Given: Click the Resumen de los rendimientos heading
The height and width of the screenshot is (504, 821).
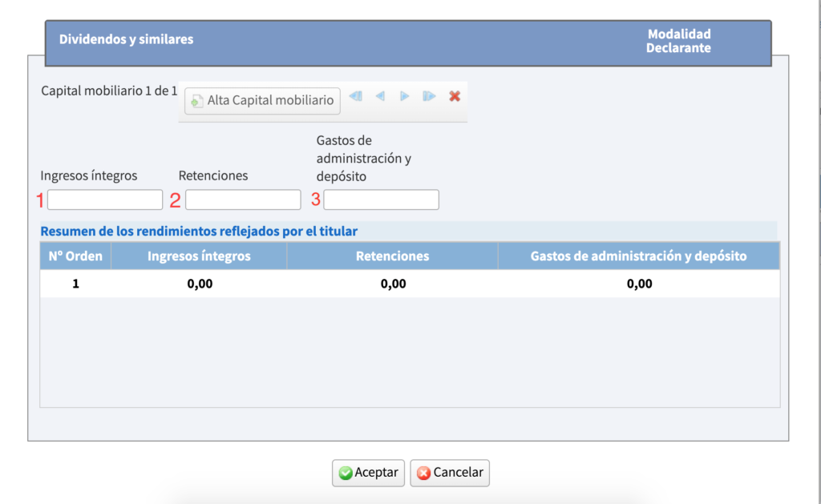Looking at the screenshot, I should tap(199, 231).
